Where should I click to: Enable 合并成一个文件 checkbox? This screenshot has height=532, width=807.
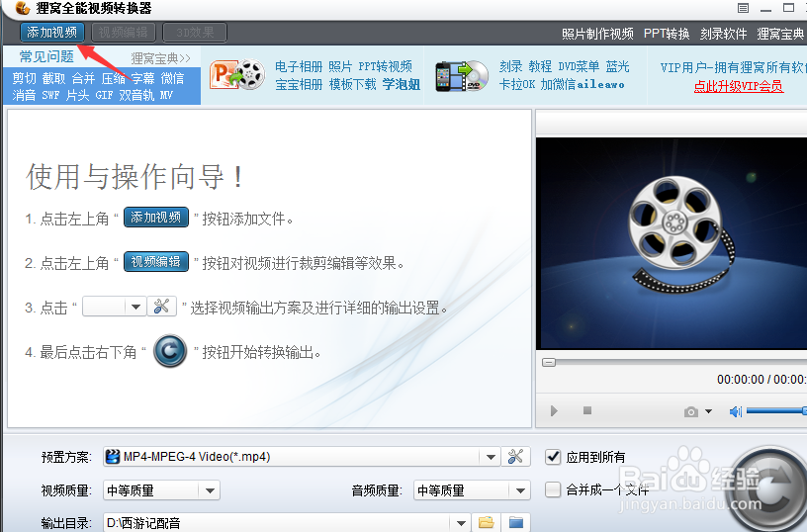[553, 489]
